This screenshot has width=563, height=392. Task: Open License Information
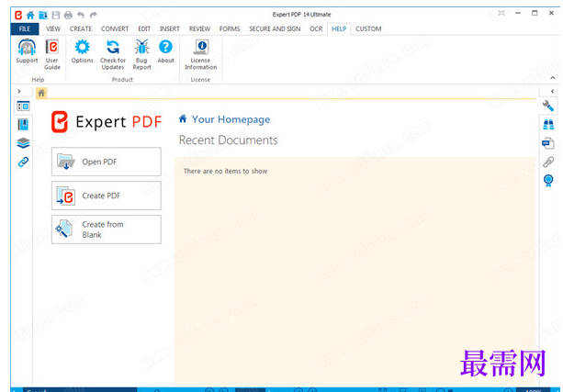coord(201,54)
